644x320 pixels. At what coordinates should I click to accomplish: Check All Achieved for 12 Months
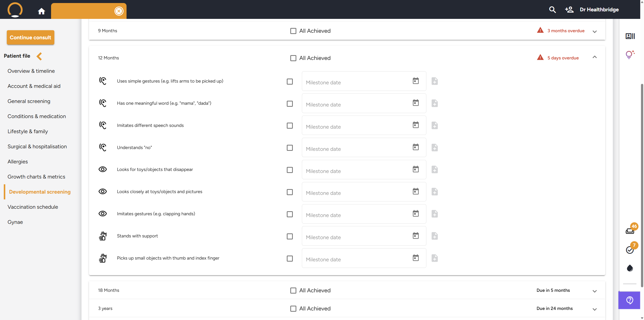293,58
